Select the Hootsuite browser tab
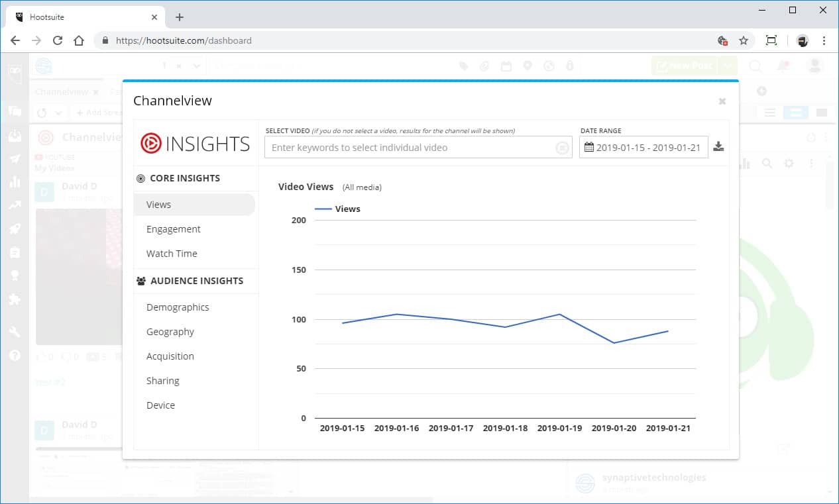Image resolution: width=839 pixels, height=504 pixels. pyautogui.click(x=86, y=17)
